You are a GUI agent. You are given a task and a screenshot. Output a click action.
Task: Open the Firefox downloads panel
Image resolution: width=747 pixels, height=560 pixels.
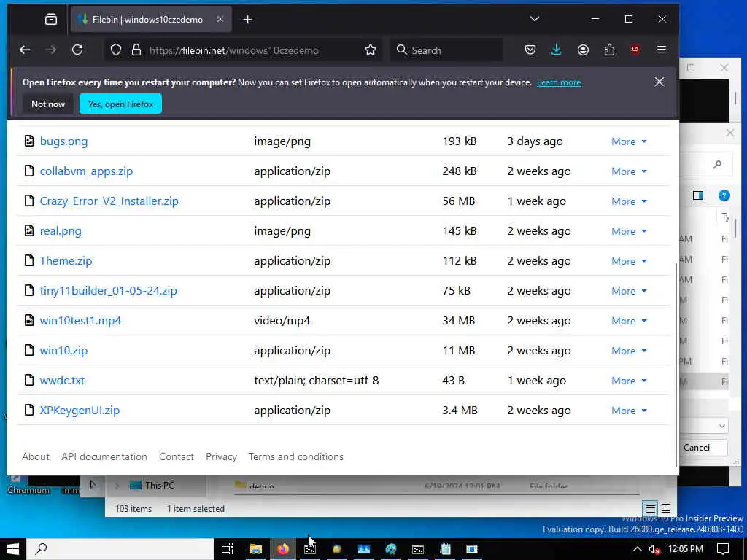[x=556, y=50]
